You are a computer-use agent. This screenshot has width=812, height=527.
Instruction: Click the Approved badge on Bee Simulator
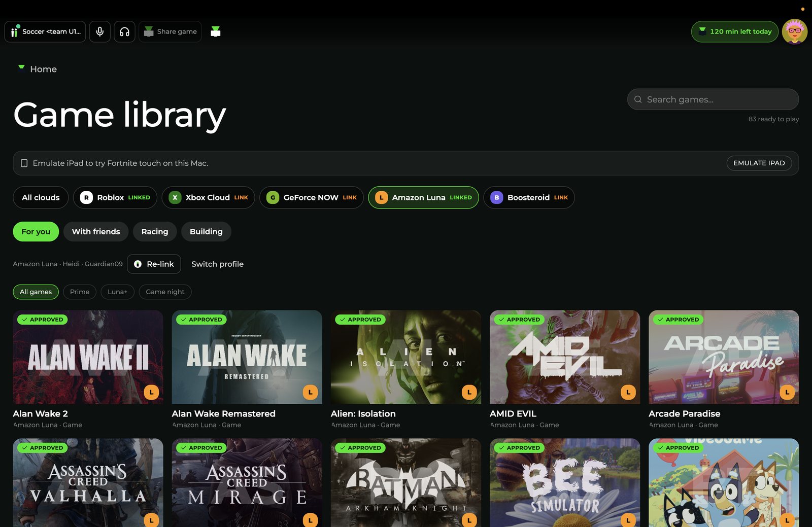(x=519, y=448)
